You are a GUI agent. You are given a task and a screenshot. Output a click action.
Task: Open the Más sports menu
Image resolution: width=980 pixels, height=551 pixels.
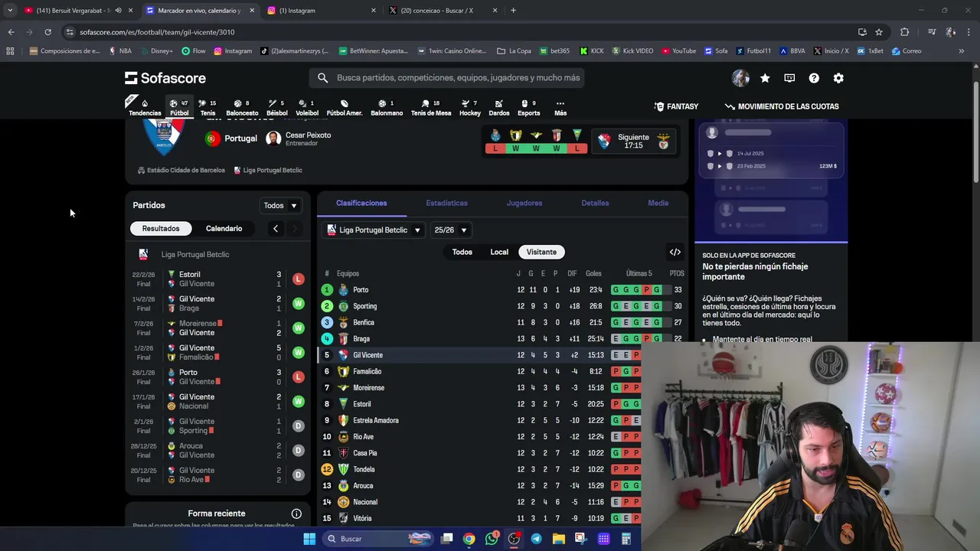[x=560, y=107]
